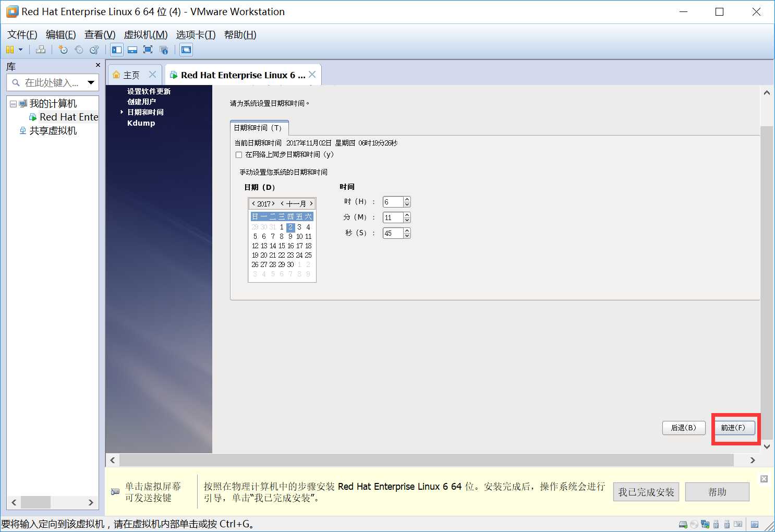Image resolution: width=775 pixels, height=532 pixels.
Task: Click the revert to snapshot toolbar icon
Action: point(79,50)
